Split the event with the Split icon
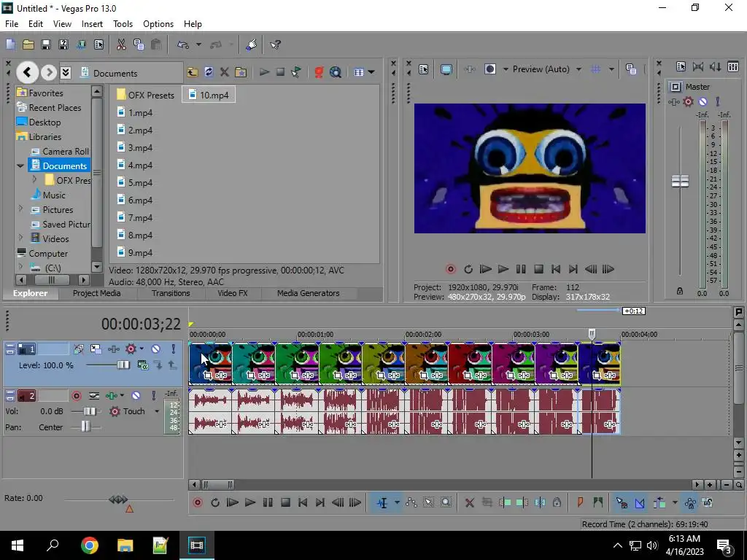Viewport: 747px width, 560px height. (x=540, y=502)
